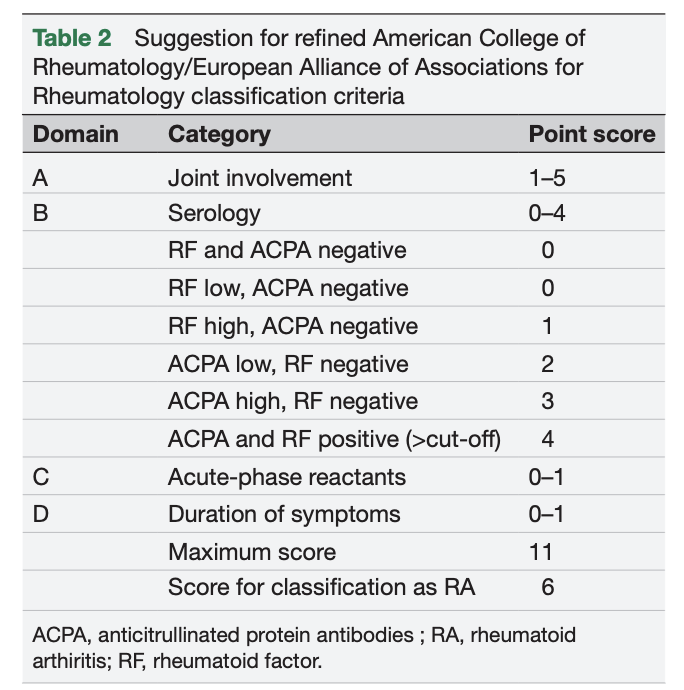Select the "Score for classification as RA" label
684x690 pixels.
pos(321,587)
